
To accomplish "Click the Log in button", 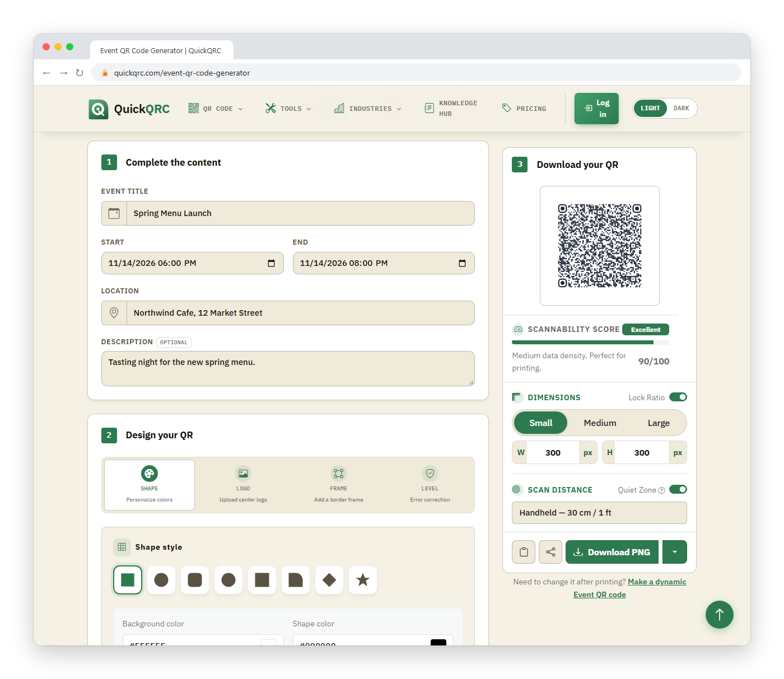I will pos(596,109).
